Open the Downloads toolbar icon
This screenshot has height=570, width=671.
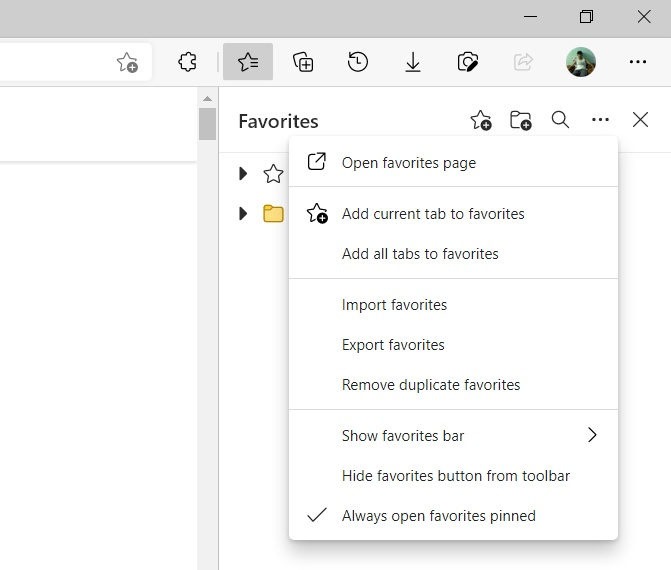[413, 62]
